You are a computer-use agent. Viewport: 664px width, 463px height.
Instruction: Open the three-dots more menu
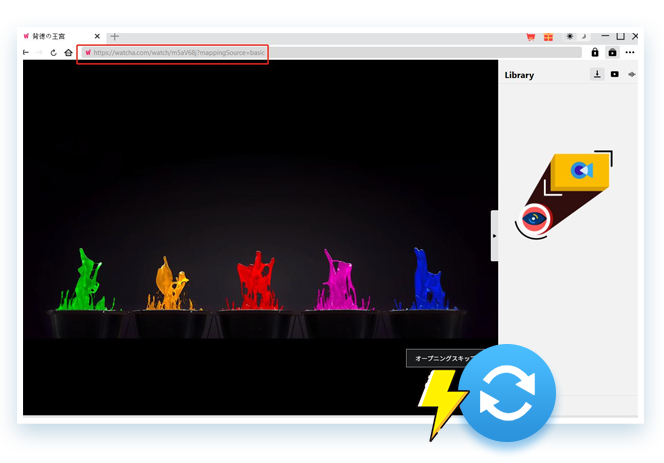pos(630,53)
